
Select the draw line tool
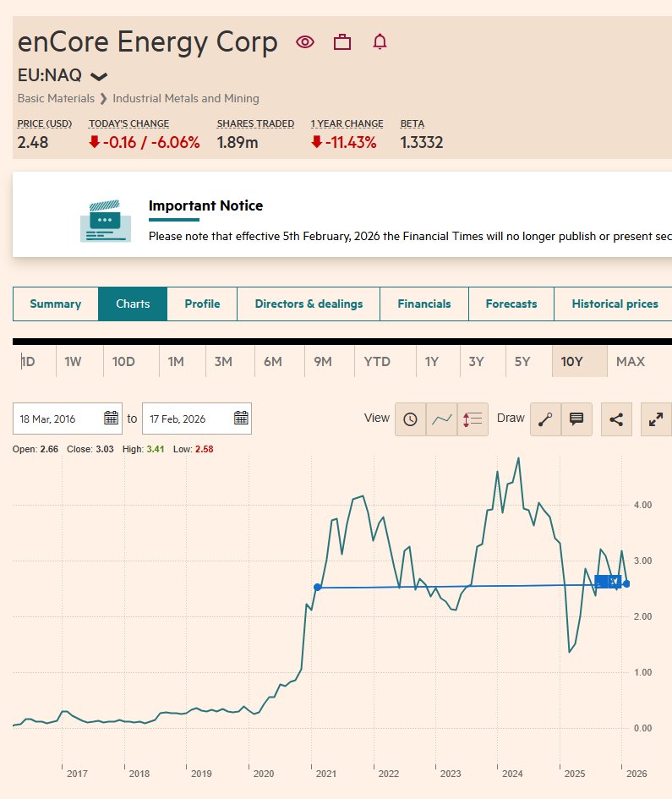545,419
